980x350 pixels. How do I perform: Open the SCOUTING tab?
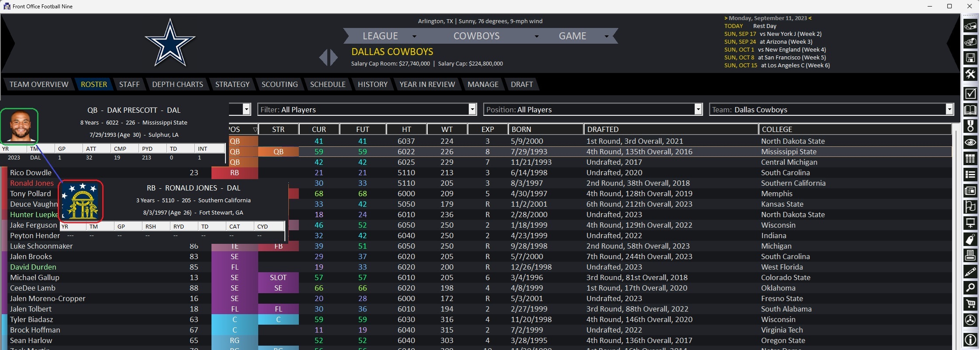(280, 84)
